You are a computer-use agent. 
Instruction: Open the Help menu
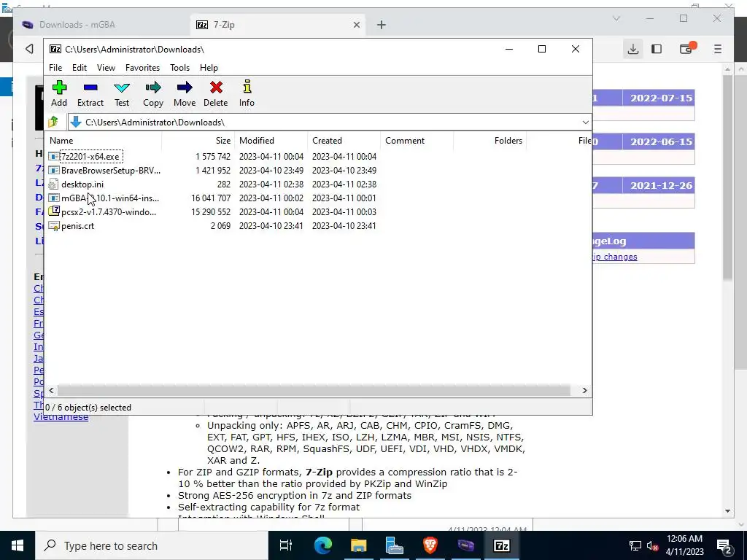tap(209, 68)
